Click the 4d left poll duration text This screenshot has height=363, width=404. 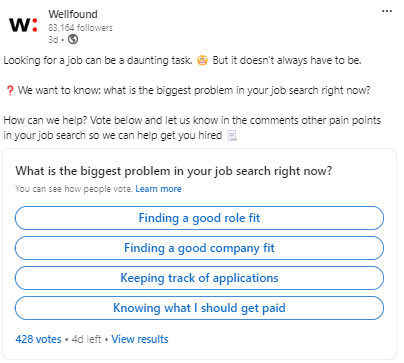(86, 339)
